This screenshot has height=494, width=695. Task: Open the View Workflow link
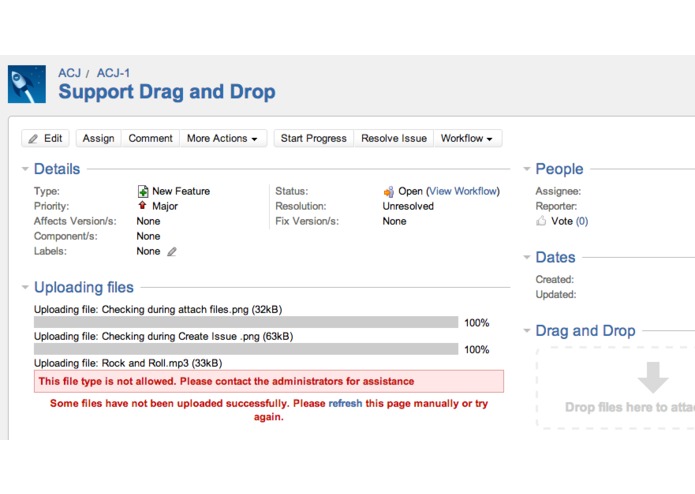[463, 191]
